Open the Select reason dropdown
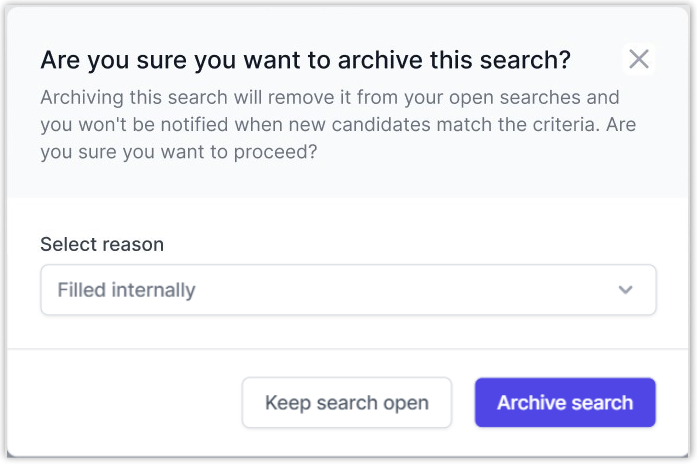 click(348, 290)
